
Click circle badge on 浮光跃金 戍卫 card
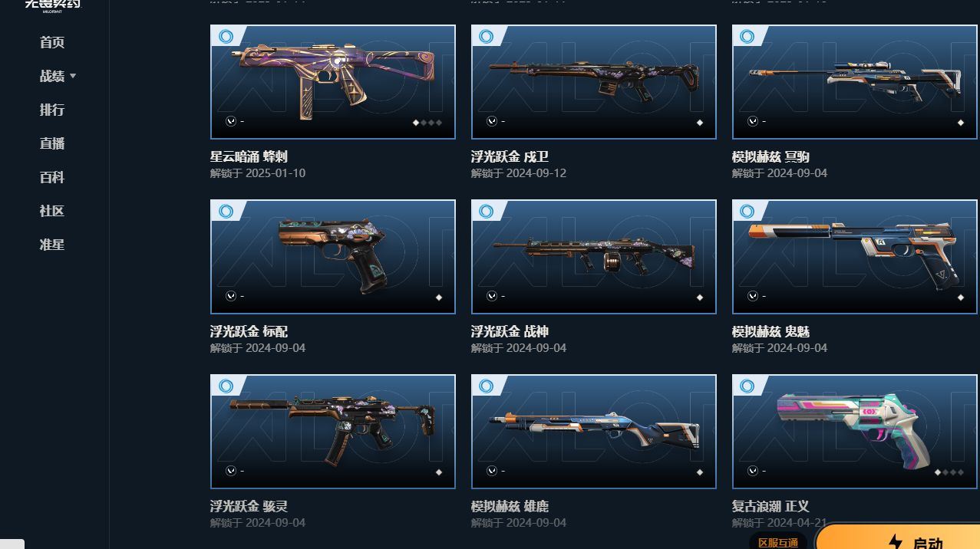[x=487, y=36]
